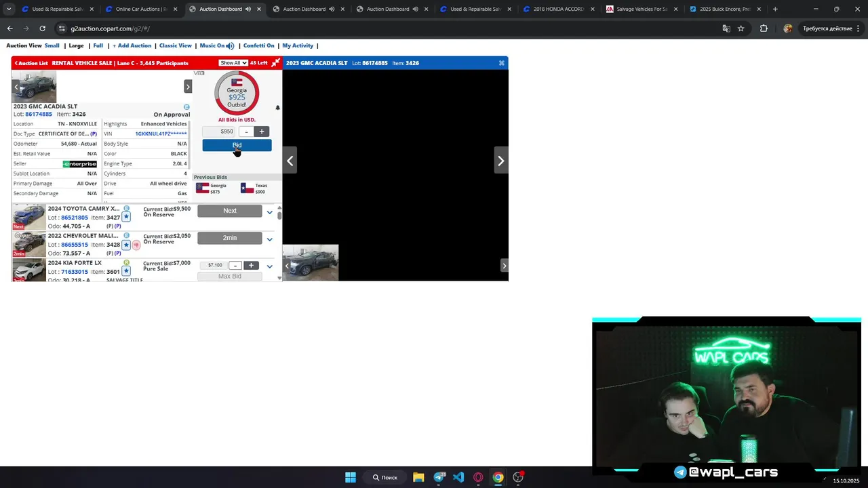This screenshot has width=868, height=488.
Task: Open lot 86521805 Toyota Camry link
Action: (75, 218)
